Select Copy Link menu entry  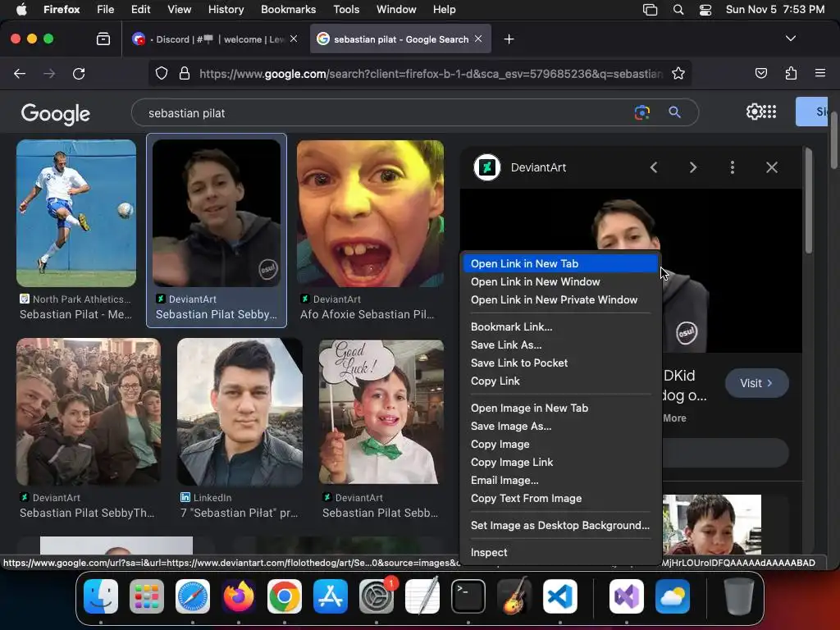click(x=560, y=381)
